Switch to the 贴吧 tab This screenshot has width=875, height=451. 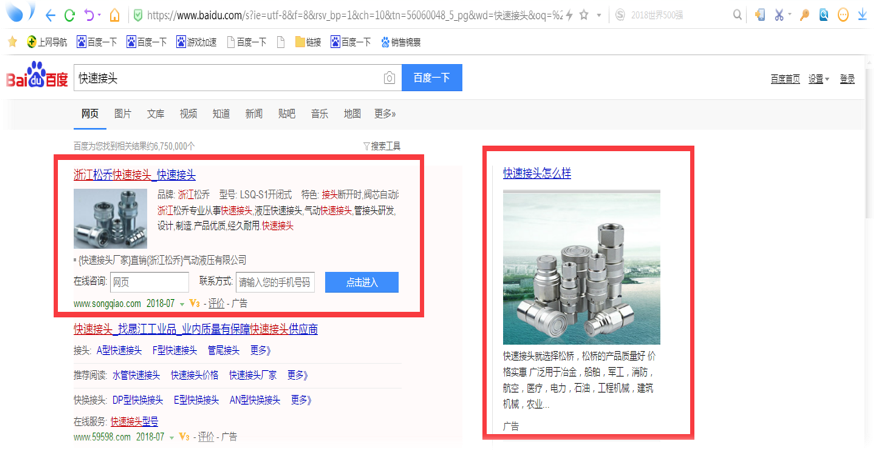coord(287,114)
